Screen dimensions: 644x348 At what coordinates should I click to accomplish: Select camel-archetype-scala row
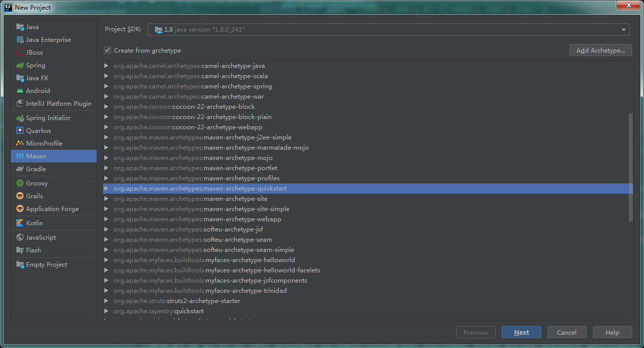tap(368, 76)
